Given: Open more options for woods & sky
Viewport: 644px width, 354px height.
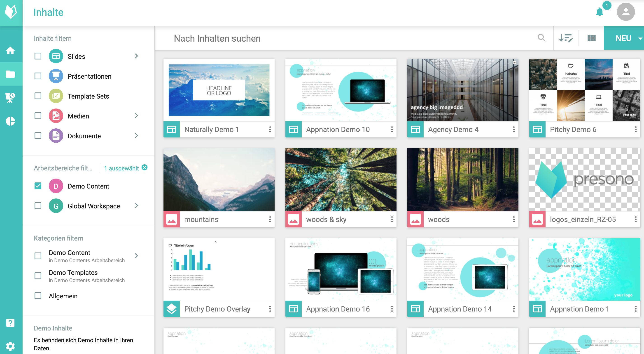Looking at the screenshot, I should (392, 219).
